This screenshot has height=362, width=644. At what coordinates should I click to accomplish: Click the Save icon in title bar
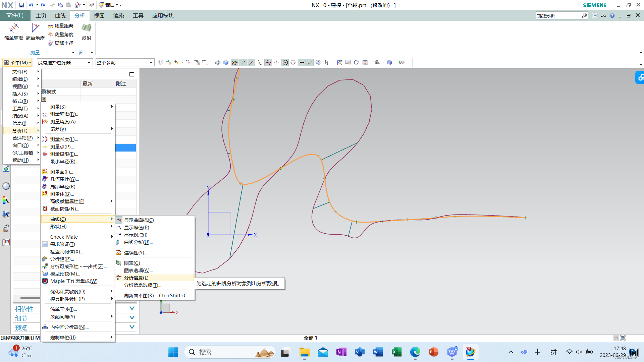pos(21,5)
